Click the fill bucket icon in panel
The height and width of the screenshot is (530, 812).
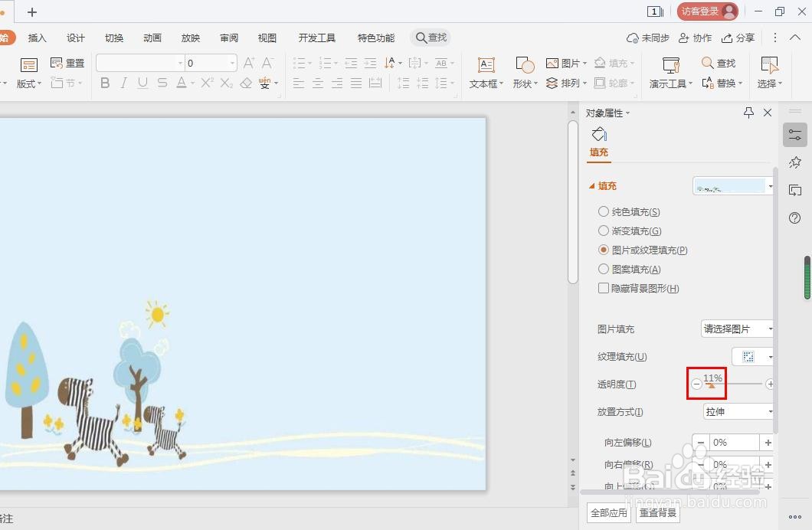click(599, 135)
